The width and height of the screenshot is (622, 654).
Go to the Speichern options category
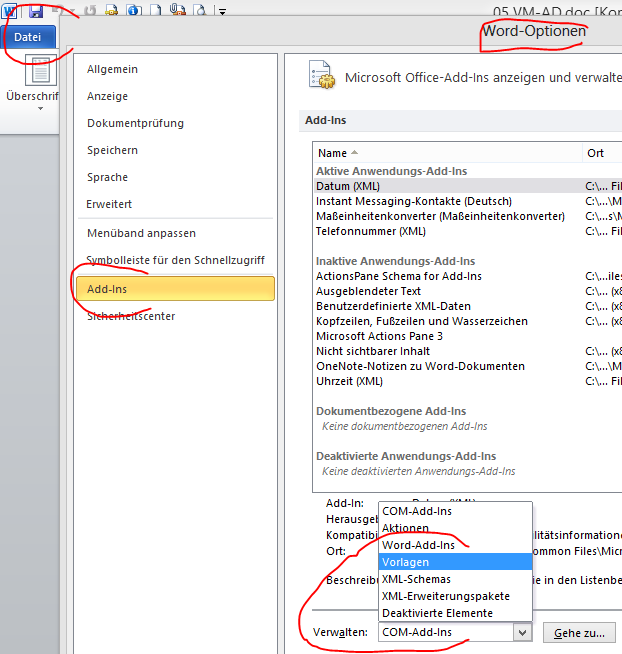pyautogui.click(x=112, y=150)
